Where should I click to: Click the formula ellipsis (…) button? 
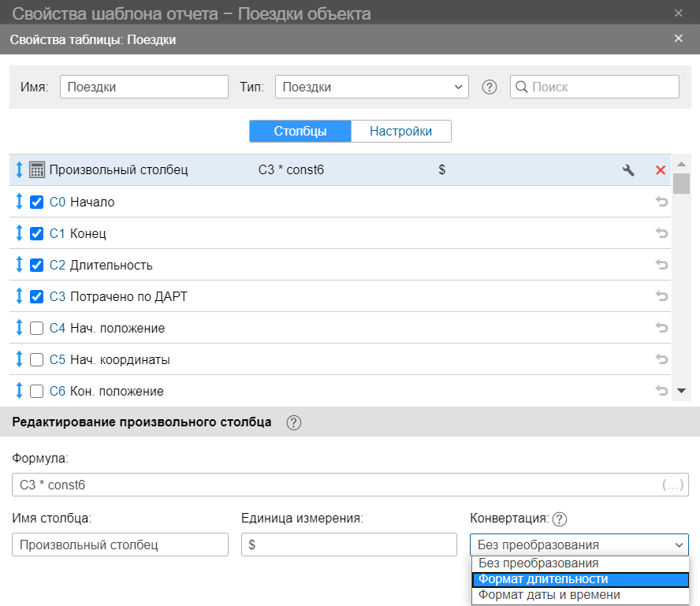pos(673,485)
